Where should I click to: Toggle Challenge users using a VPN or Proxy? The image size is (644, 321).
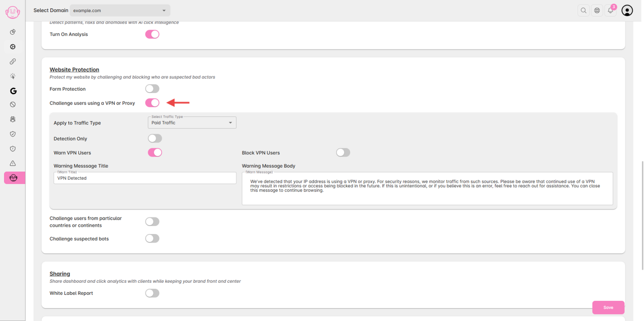(152, 103)
